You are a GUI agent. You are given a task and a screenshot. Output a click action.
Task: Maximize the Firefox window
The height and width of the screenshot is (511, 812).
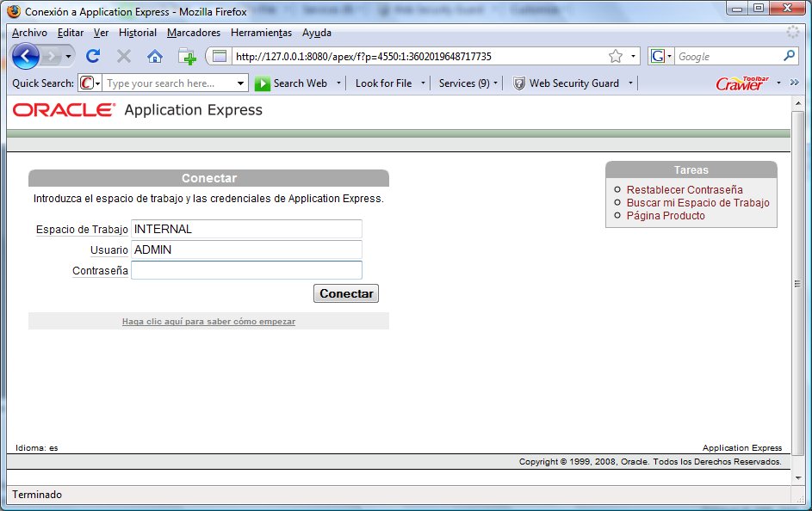pyautogui.click(x=759, y=9)
